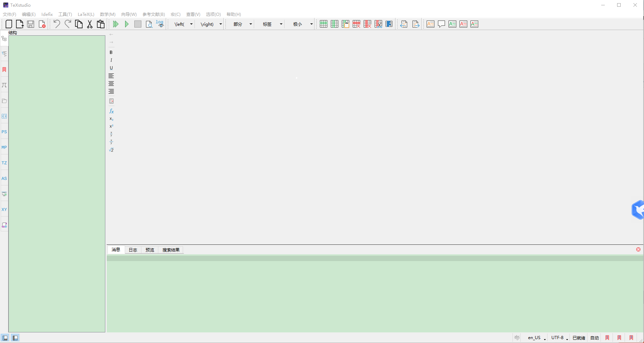The width and height of the screenshot is (644, 343).
Task: Open a file using the toolbar icon
Action: 20,24
